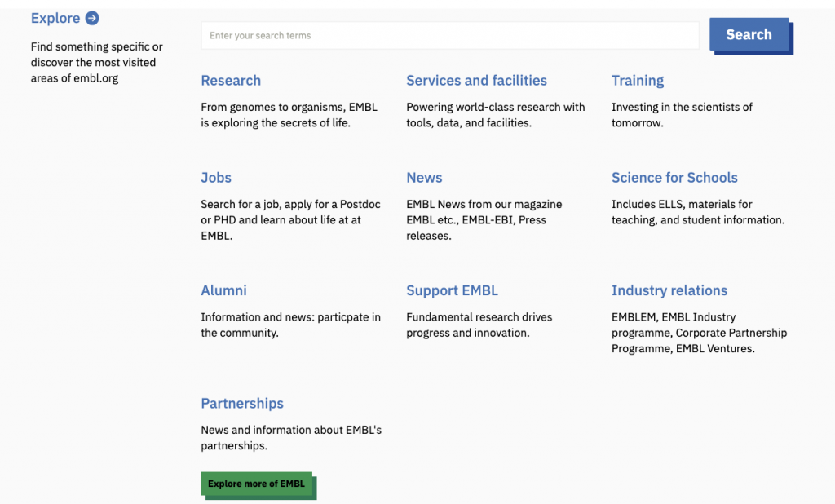Image resolution: width=835 pixels, height=504 pixels.
Task: Click text 'Includes ELLS, materials for'
Action: 682,204
